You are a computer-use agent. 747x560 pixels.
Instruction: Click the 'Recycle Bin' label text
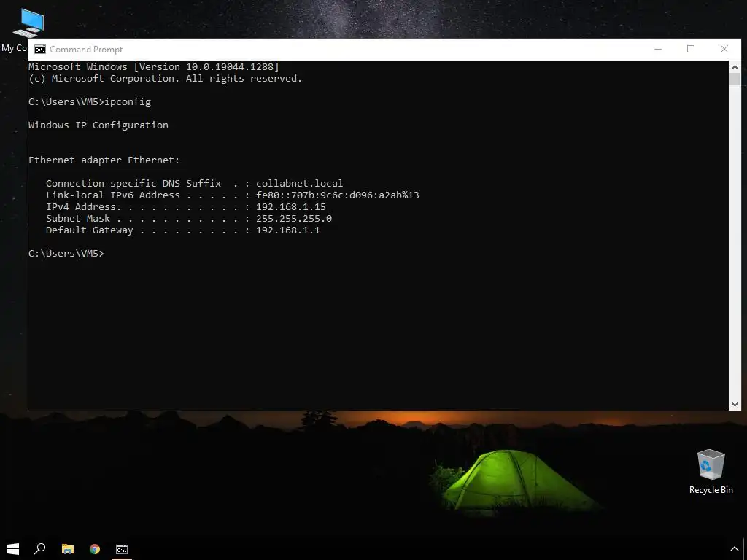(711, 490)
